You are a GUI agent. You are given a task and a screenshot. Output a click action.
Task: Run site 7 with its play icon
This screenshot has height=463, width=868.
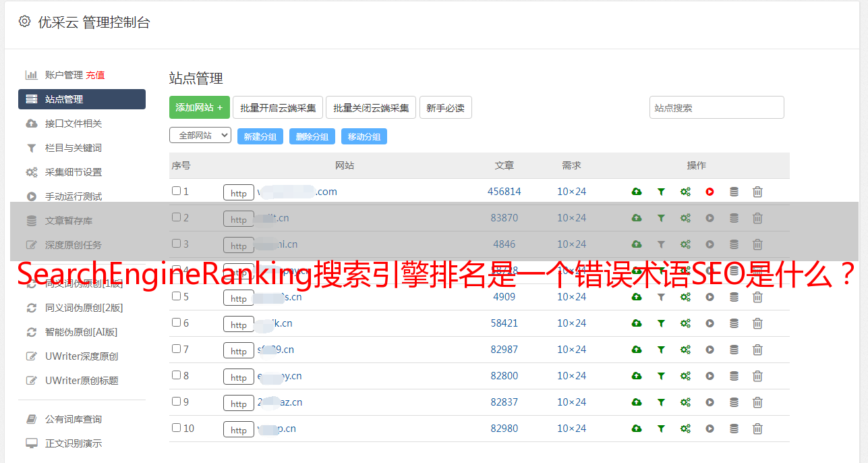[x=710, y=350]
